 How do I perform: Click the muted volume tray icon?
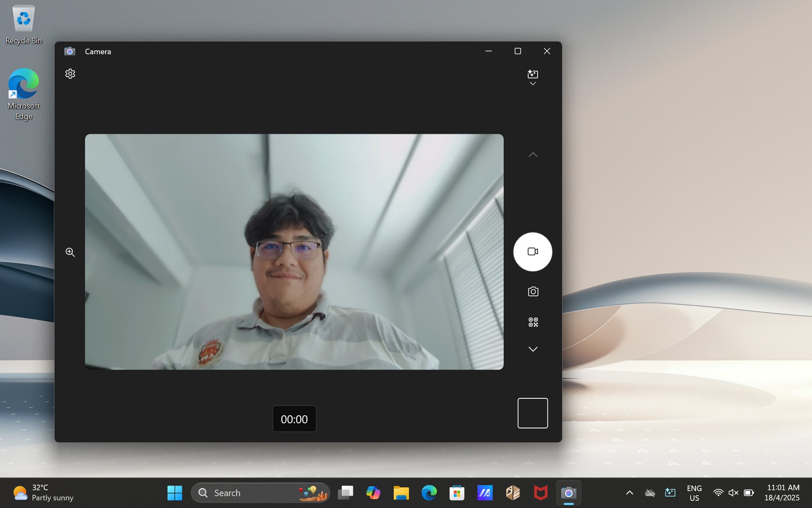(x=733, y=493)
